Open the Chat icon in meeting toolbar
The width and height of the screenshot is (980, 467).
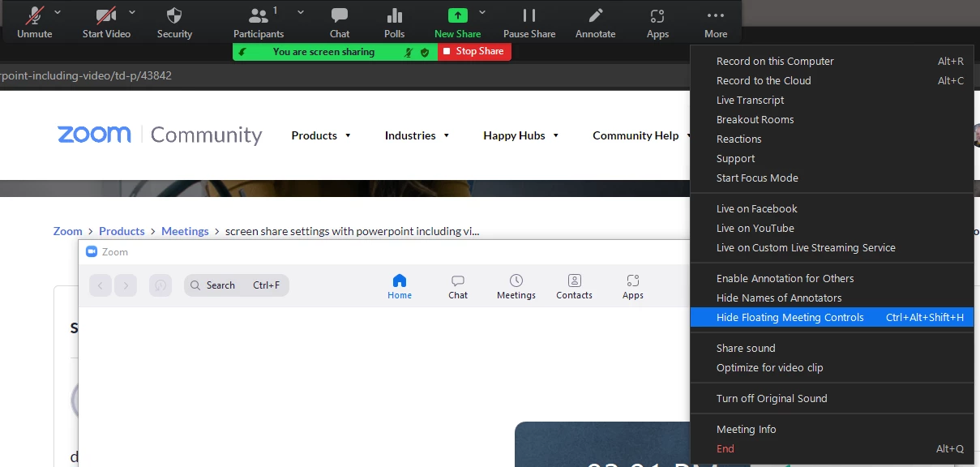click(x=340, y=15)
